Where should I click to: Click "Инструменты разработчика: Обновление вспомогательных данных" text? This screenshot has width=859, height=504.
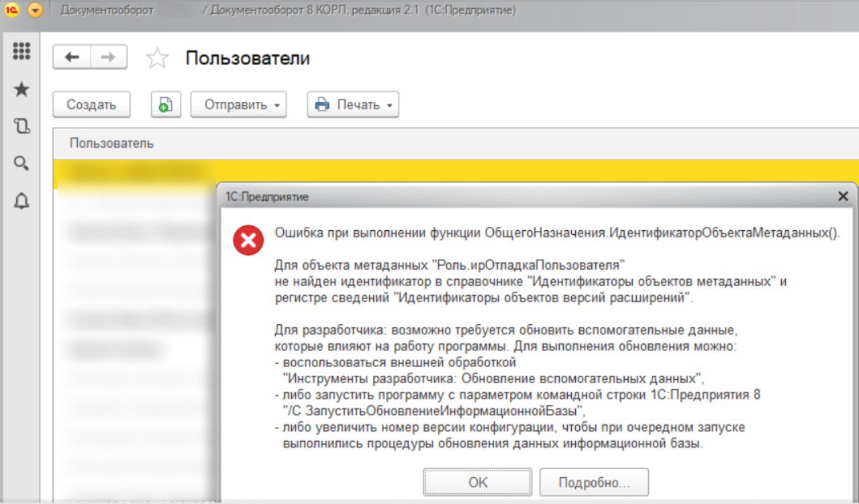493,378
